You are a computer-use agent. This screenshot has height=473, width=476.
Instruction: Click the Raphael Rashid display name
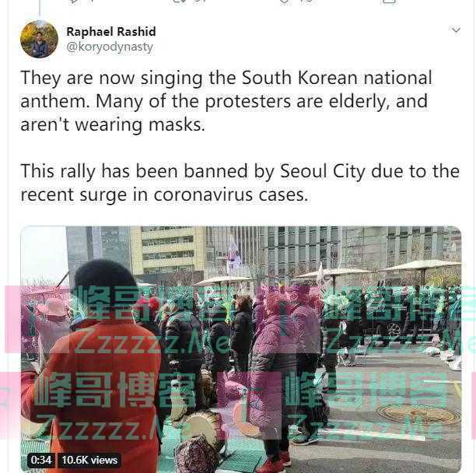[x=111, y=32]
